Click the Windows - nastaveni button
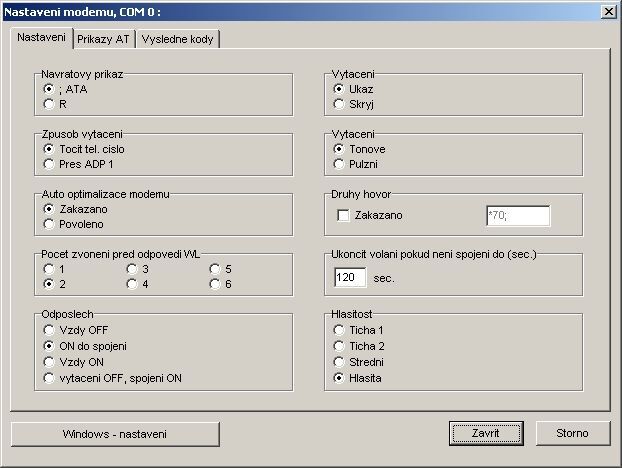Screen dimensions: 622x468 [x=115, y=434]
